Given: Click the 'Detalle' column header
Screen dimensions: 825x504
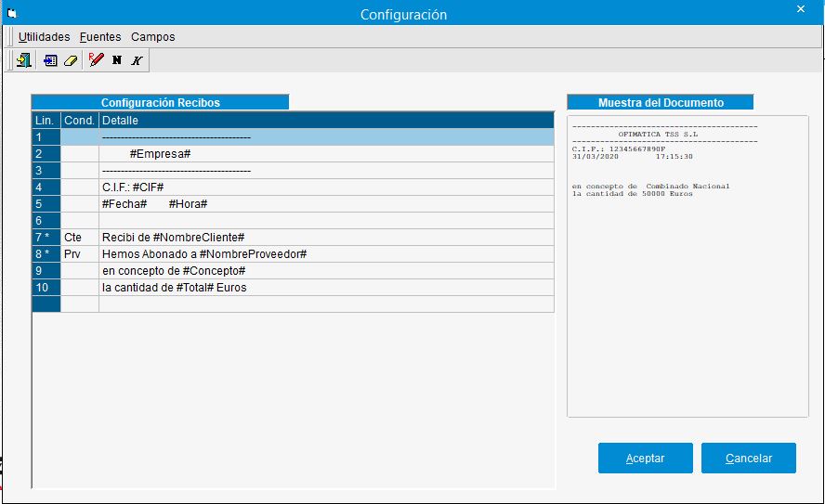Looking at the screenshot, I should (326, 121).
